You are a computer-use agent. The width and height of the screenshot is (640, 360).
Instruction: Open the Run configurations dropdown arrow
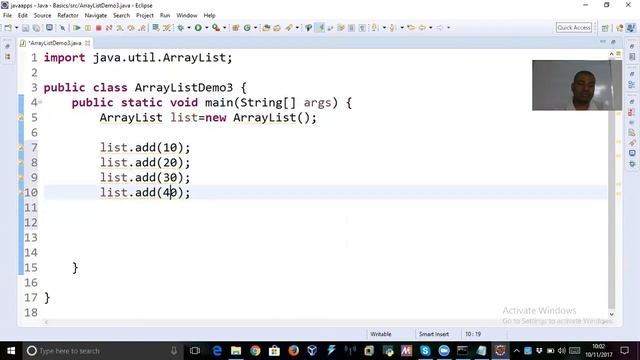207,28
